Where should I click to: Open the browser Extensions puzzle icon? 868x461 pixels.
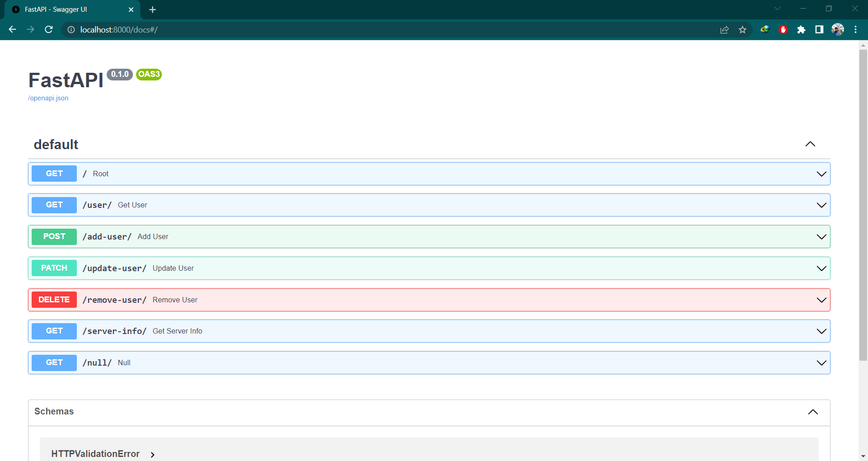pos(802,29)
